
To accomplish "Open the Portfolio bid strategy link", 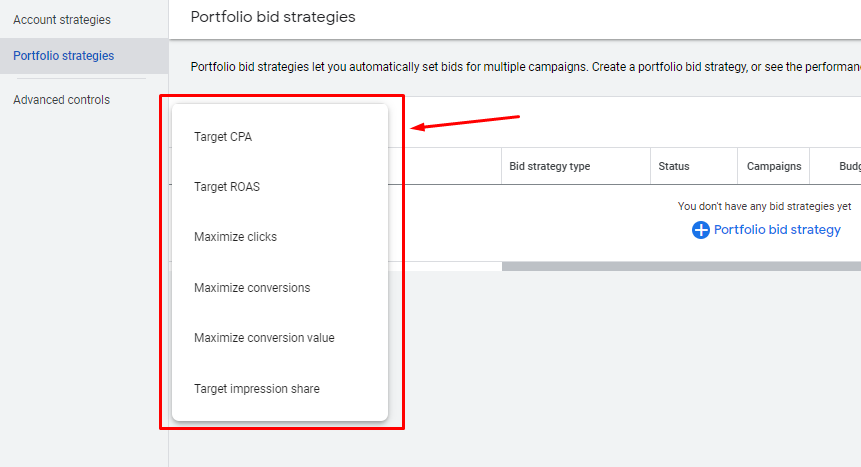I will (x=777, y=230).
